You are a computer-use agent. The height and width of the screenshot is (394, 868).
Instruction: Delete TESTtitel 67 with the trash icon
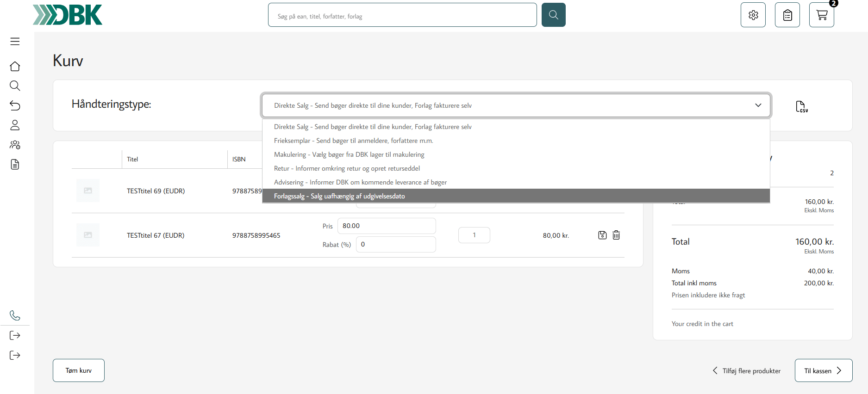point(616,235)
